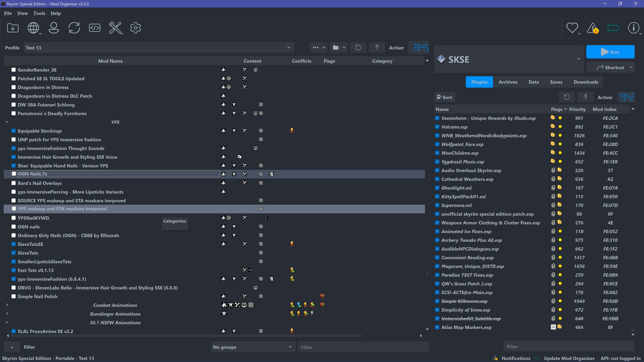
Task: Uncheck the SlaveTatsSE mod checkbox
Action: (x=14, y=244)
